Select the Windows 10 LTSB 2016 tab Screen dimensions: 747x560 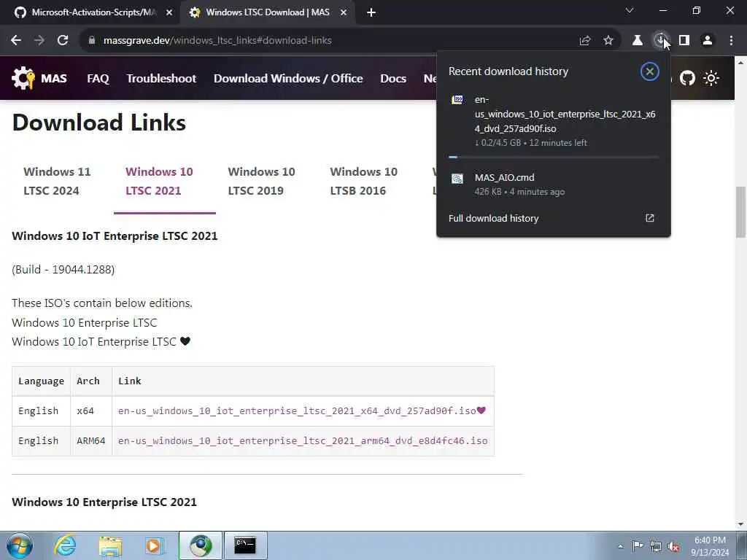coord(363,182)
